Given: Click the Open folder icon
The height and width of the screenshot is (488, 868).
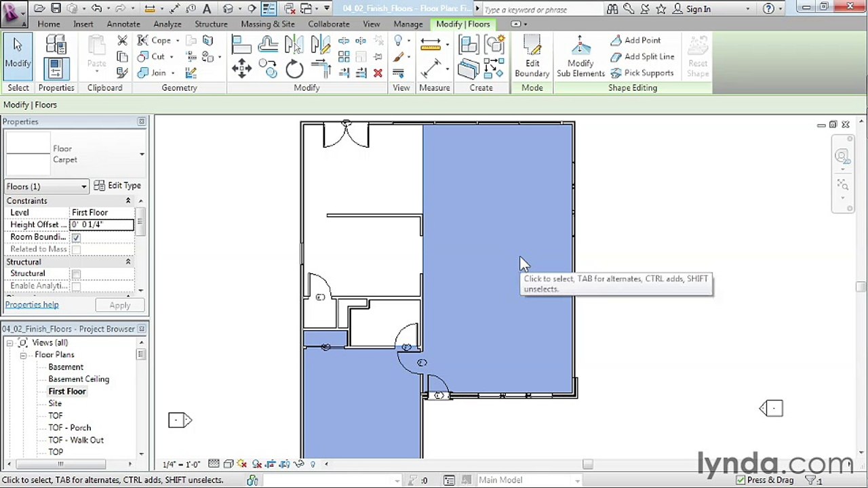Looking at the screenshot, I should pos(39,9).
